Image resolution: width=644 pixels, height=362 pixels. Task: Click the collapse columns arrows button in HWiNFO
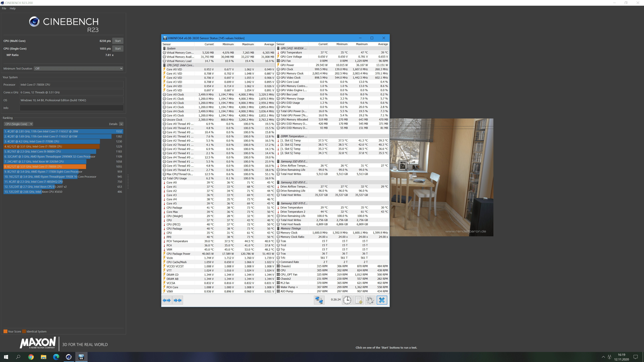178,300
